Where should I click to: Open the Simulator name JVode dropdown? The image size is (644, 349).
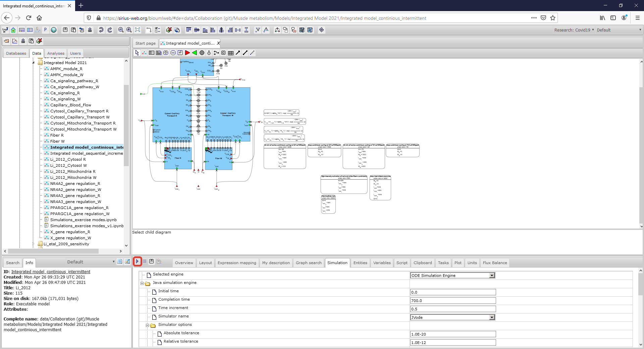pyautogui.click(x=452, y=317)
